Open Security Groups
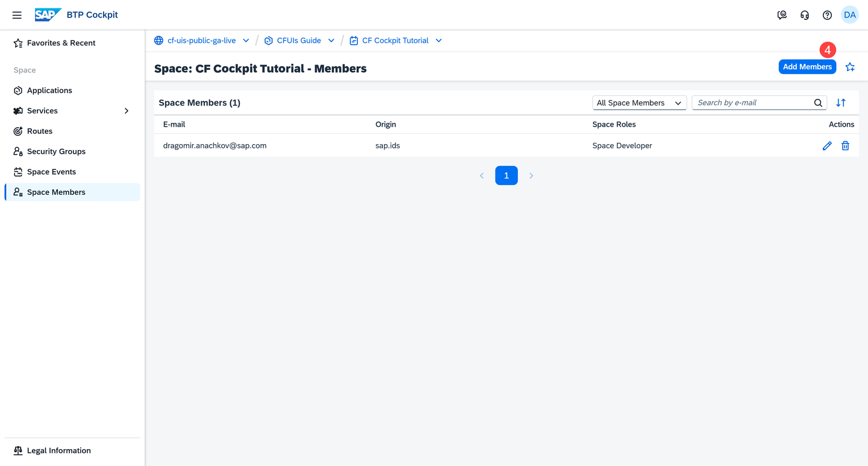This screenshot has width=868, height=466. click(x=72, y=151)
